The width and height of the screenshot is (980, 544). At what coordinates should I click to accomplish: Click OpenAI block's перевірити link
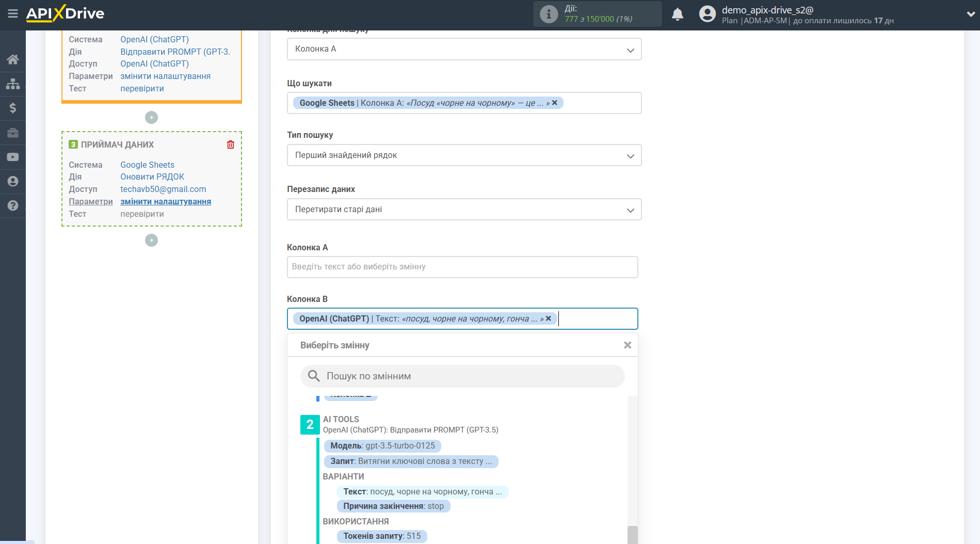tap(142, 88)
